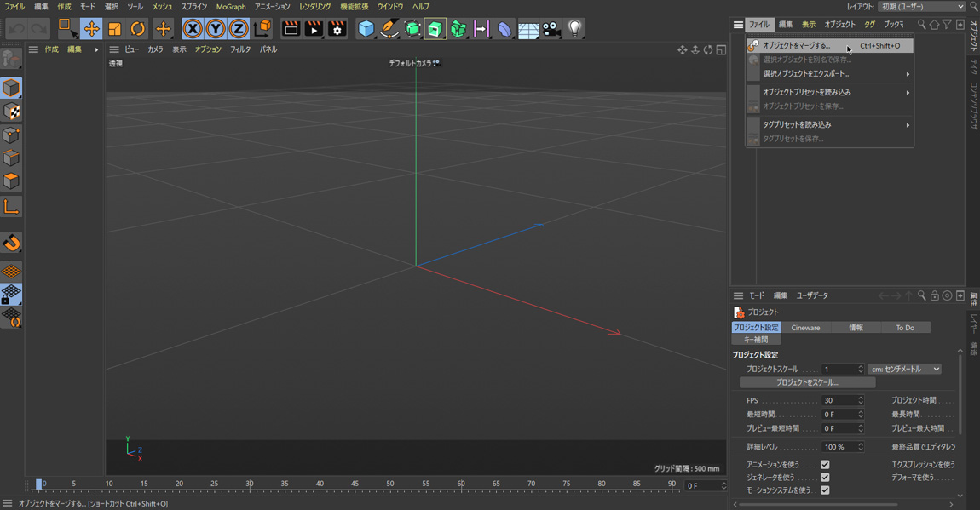Open the cm: センチメートル unit dropdown
980x510 pixels.
(904, 370)
